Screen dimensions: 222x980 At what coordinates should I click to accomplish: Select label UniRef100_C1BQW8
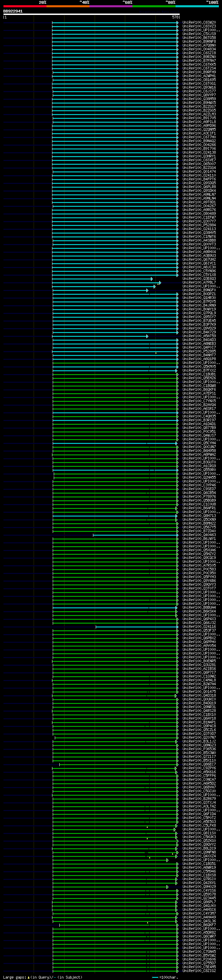199,386
